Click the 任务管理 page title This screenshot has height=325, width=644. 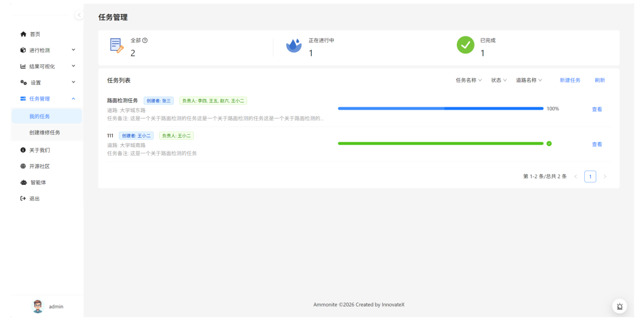113,17
